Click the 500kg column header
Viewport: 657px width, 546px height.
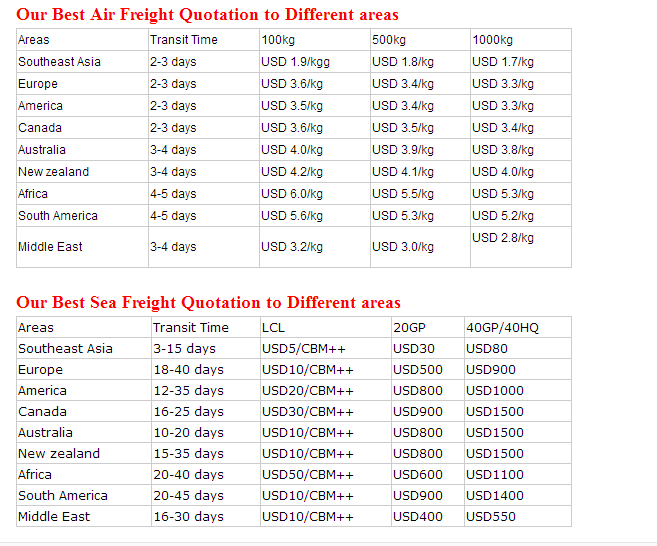[x=389, y=40]
